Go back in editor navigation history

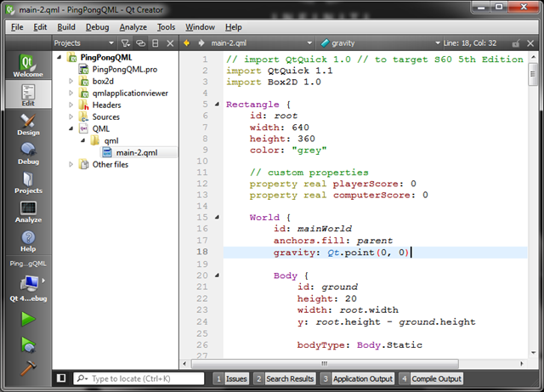click(187, 43)
